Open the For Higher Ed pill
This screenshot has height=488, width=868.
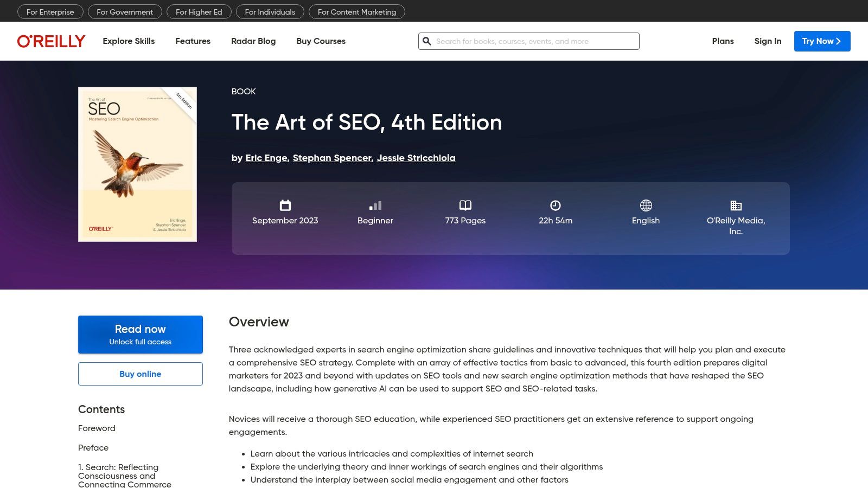(x=199, y=12)
